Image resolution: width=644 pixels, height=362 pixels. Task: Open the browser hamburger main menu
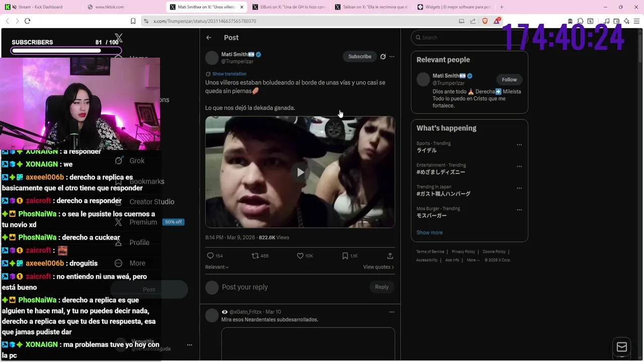click(x=636, y=21)
